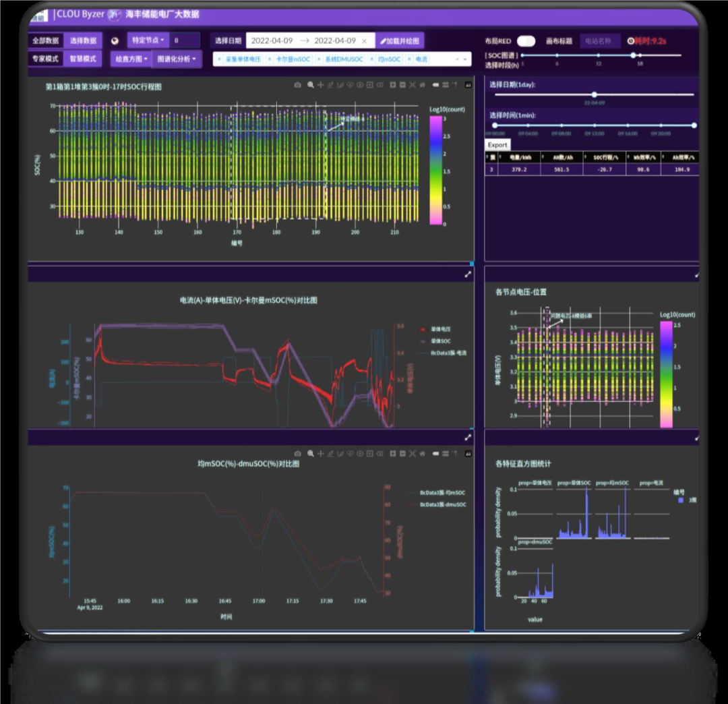
Task: Expand the 电流-单体电压 comparison panel fullscreen
Action: point(468,274)
